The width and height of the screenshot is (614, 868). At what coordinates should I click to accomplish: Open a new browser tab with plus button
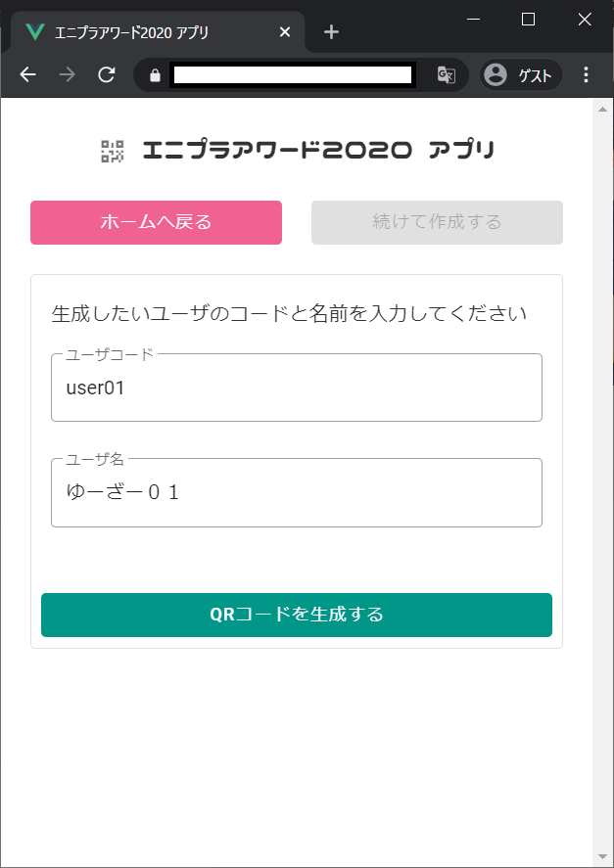(x=331, y=30)
